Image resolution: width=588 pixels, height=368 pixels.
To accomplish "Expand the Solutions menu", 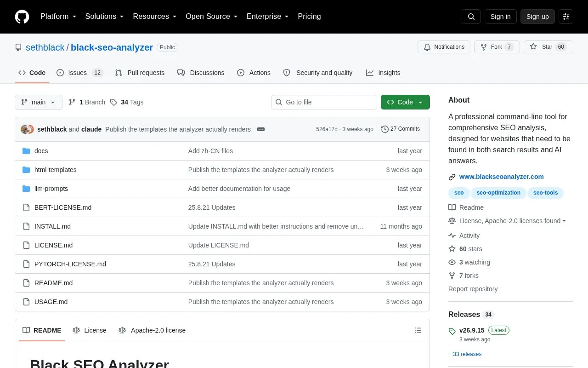I will [104, 17].
